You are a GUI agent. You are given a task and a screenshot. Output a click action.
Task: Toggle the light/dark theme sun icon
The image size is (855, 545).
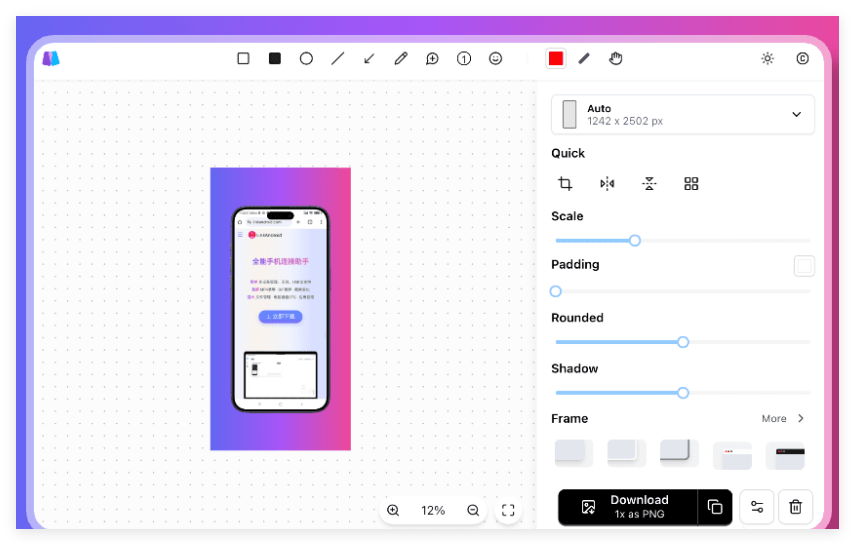768,58
